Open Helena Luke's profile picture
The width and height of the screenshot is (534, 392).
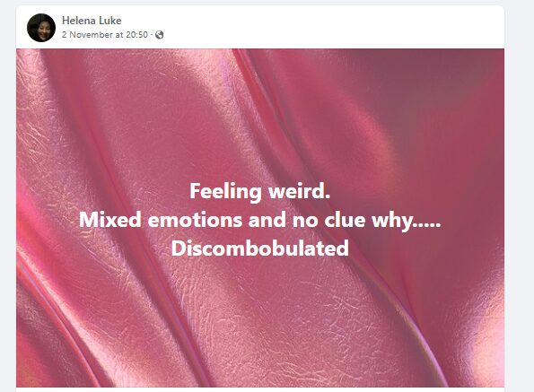(x=41, y=28)
